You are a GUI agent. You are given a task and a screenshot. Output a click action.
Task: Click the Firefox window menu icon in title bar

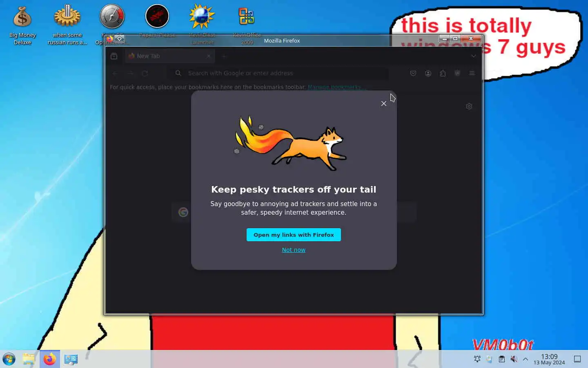pos(110,39)
